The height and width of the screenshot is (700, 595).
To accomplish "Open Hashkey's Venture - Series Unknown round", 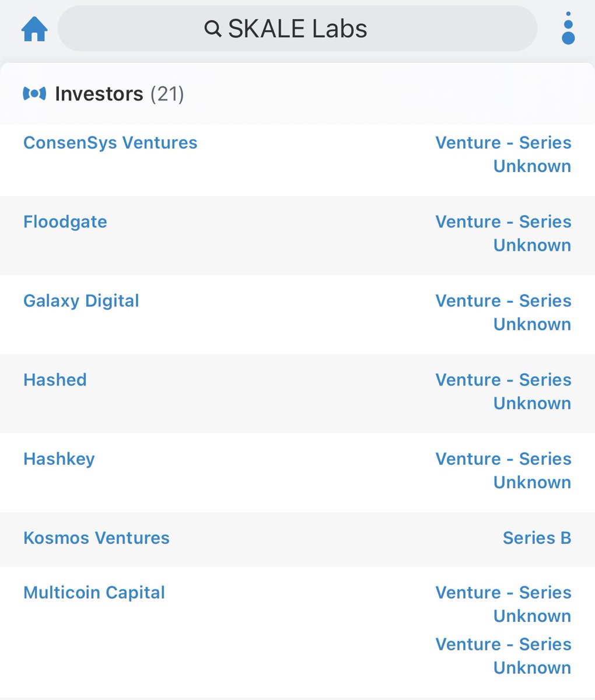I will [503, 471].
